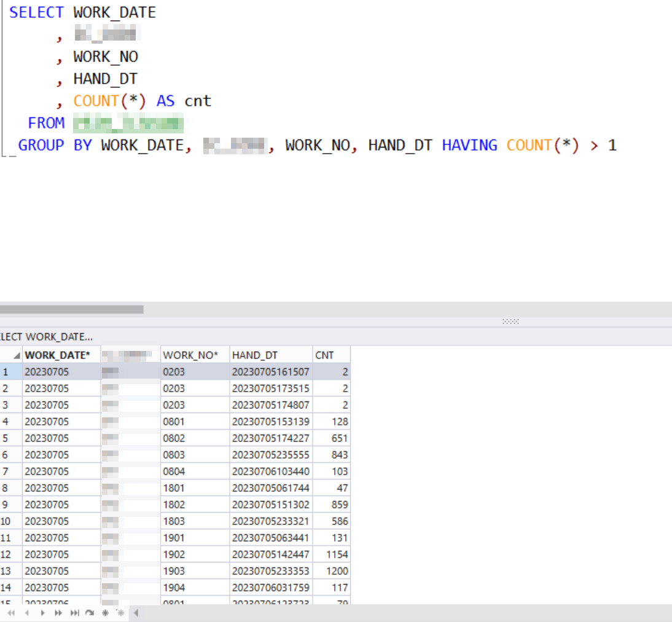Viewport: 672px width, 622px height.
Task: Click CNT cell with value 651
Action: 332,438
